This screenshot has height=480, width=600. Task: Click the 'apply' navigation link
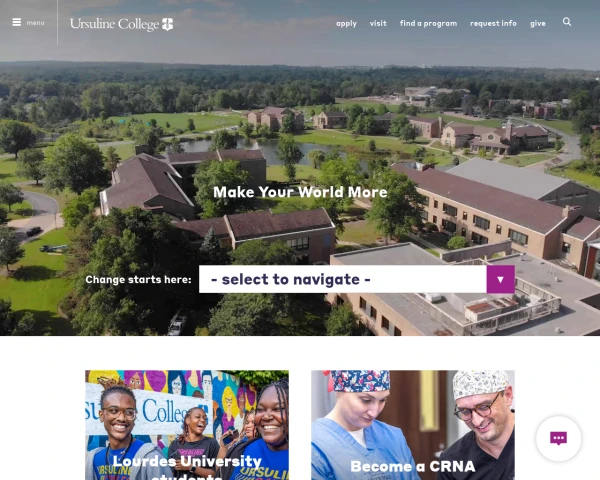(x=346, y=24)
